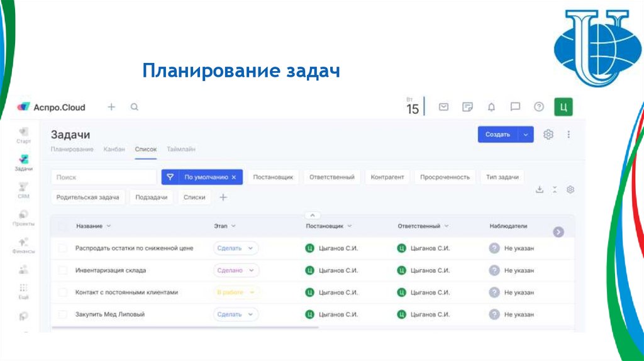Open the table settings gear icon

pos(570,189)
